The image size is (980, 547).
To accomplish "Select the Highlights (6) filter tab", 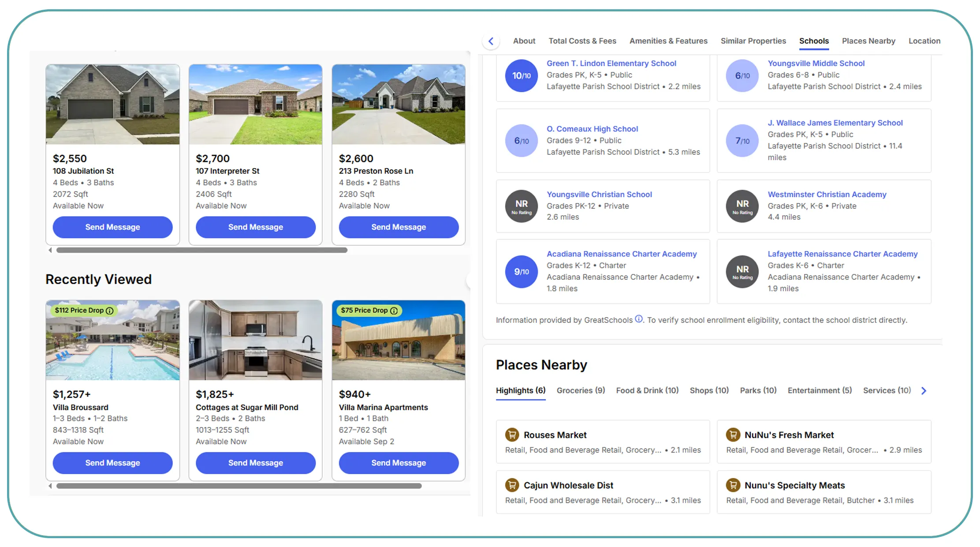I will tap(521, 390).
